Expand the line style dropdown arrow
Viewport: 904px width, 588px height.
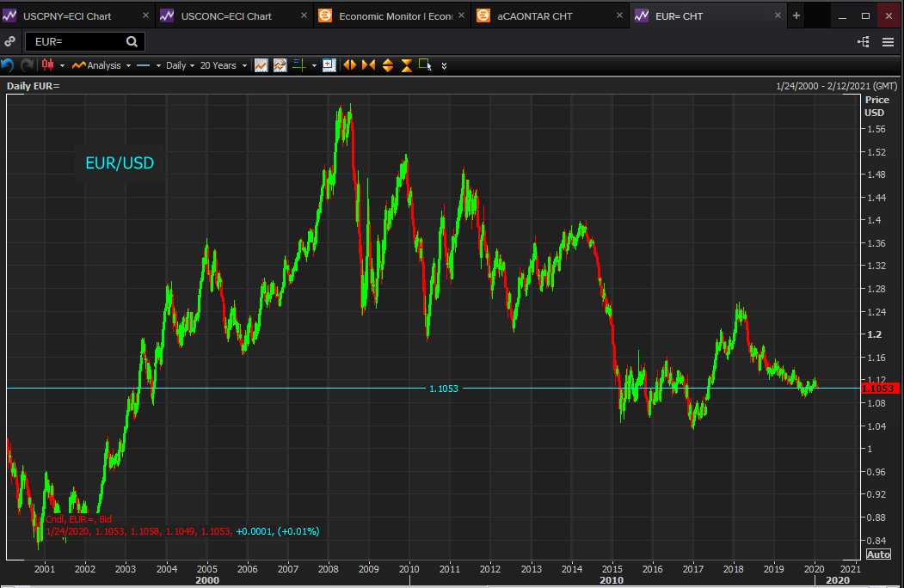click(158, 65)
